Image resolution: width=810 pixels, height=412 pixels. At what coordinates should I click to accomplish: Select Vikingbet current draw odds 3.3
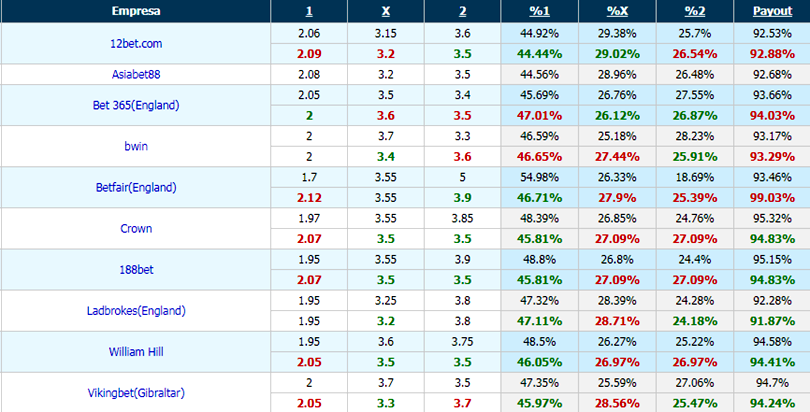tap(386, 403)
